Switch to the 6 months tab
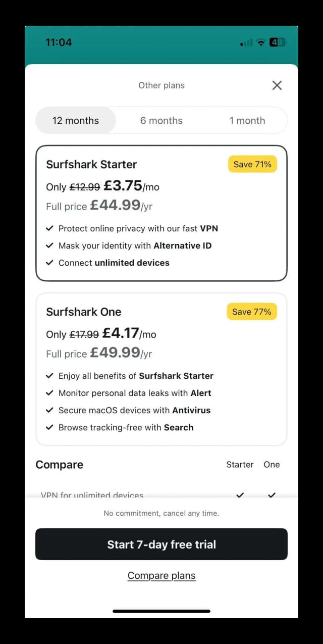Viewport: 323px width, 644px height. coord(161,120)
